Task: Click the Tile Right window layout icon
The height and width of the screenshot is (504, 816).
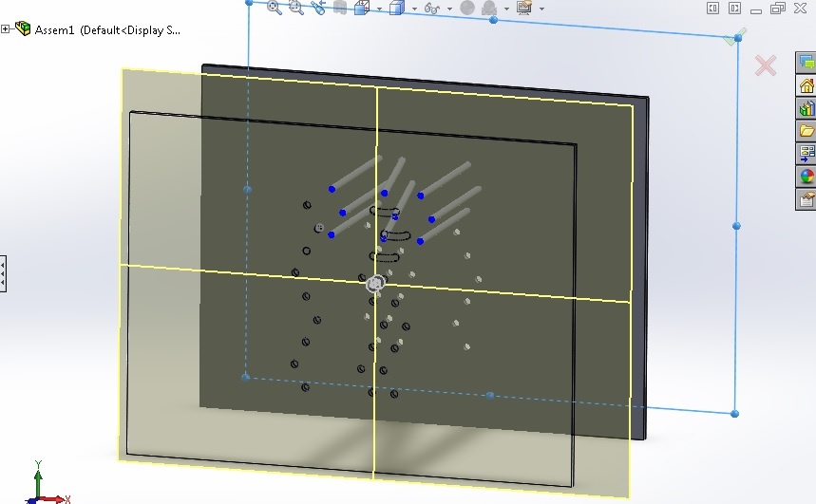Action: [734, 8]
